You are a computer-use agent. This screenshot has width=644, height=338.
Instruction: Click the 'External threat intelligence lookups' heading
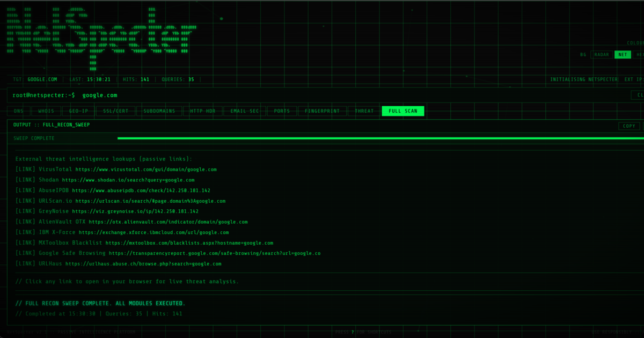[104, 159]
